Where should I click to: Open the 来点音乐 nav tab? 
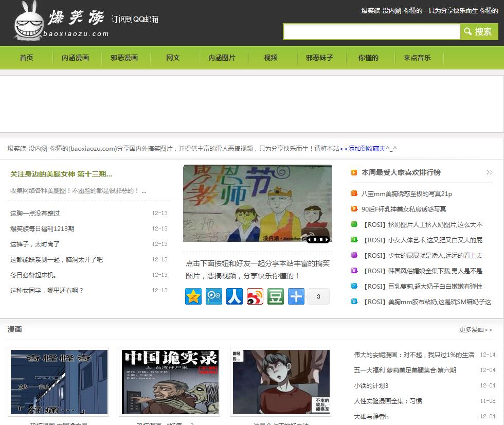click(417, 58)
